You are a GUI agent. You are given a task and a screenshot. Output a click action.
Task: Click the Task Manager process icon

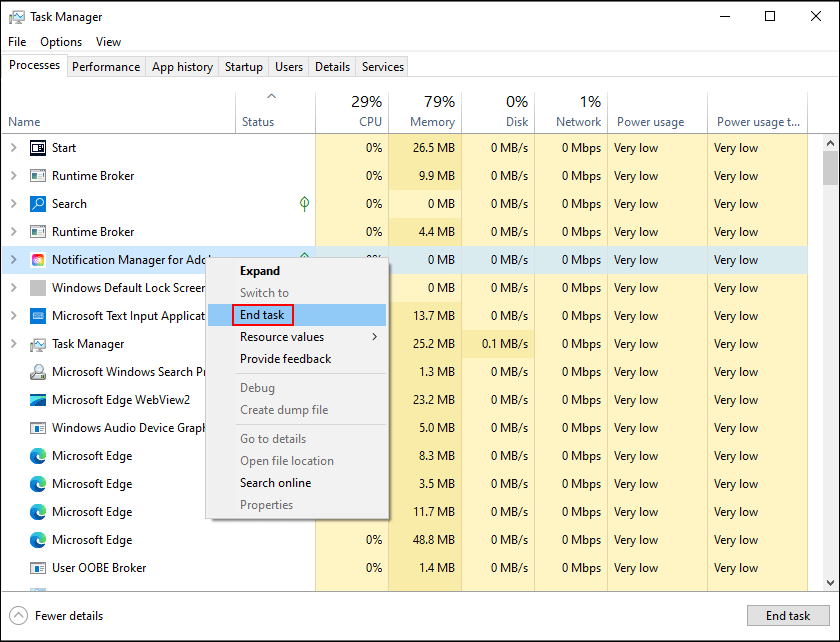tap(38, 344)
